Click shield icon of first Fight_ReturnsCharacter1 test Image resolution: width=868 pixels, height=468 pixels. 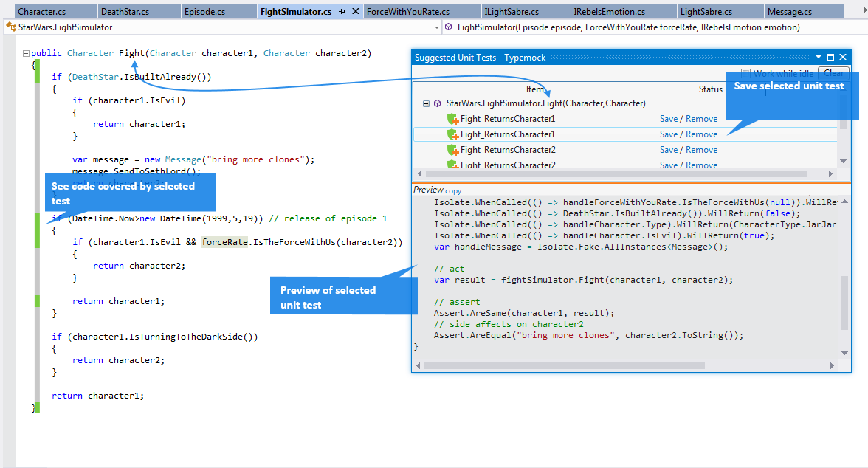[453, 119]
